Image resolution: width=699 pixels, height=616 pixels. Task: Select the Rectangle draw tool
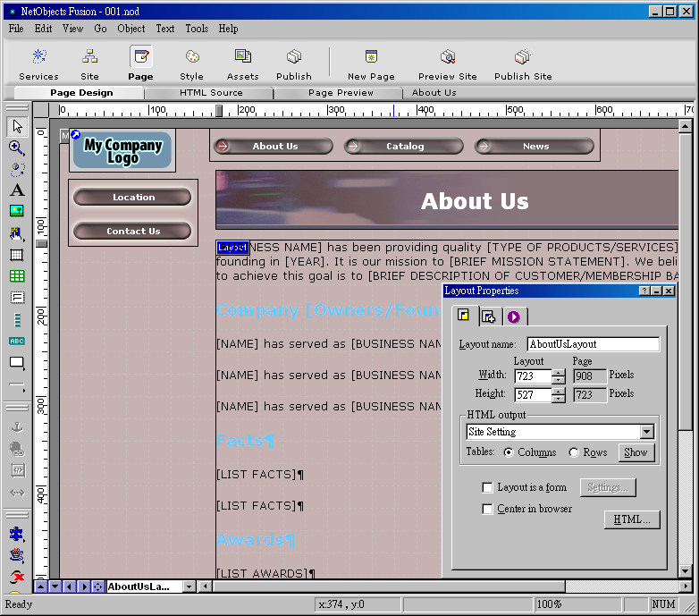[17, 363]
